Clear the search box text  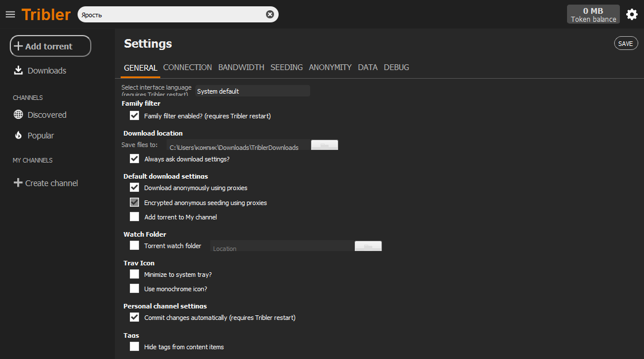pyautogui.click(x=270, y=14)
